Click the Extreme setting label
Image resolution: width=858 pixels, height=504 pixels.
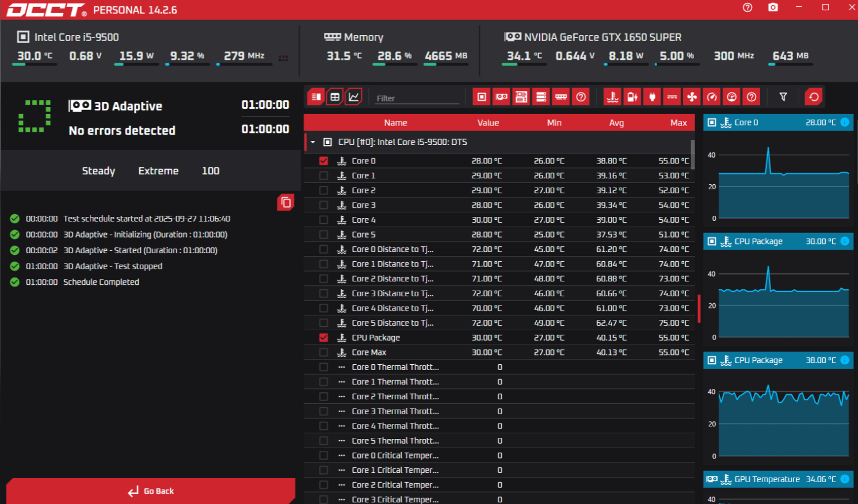point(158,171)
